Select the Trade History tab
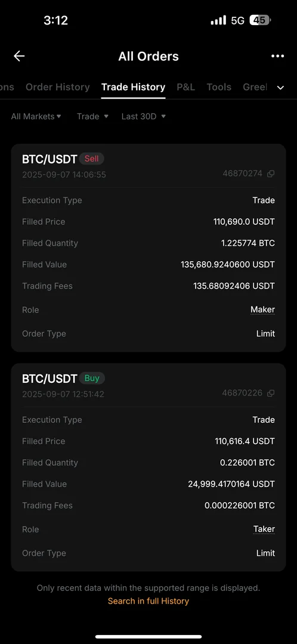The height and width of the screenshot is (644, 297). [x=133, y=87]
